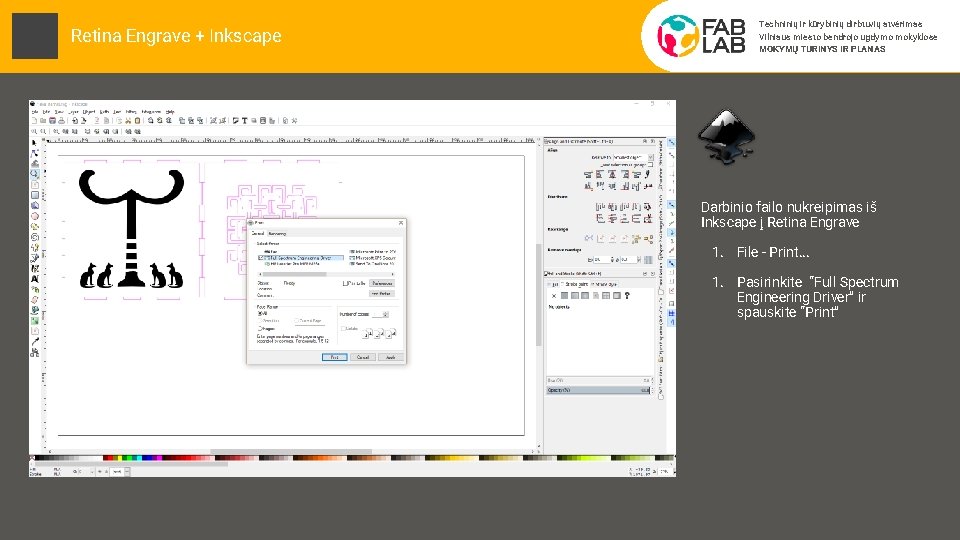Switch to the Stroke style tab

(605, 284)
